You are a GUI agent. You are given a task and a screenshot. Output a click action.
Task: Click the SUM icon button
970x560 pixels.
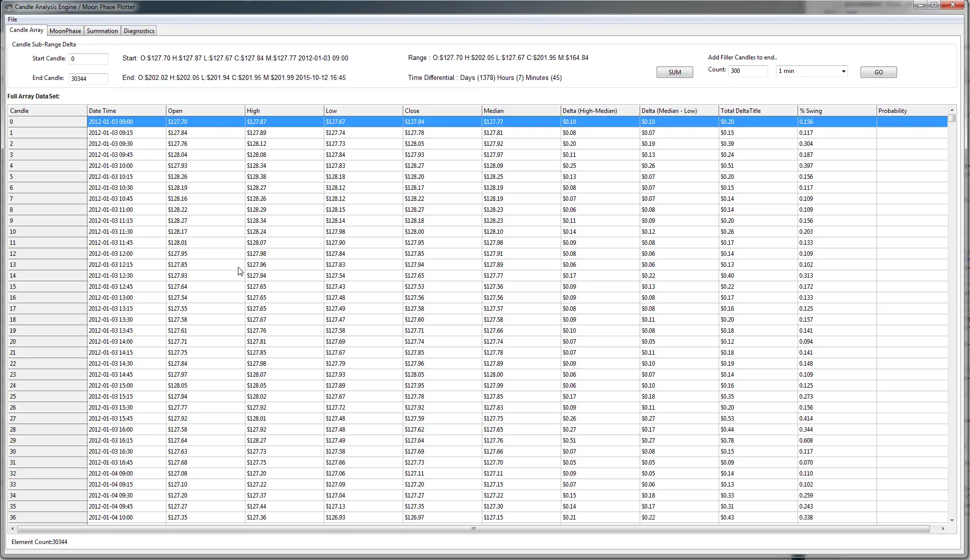point(674,71)
